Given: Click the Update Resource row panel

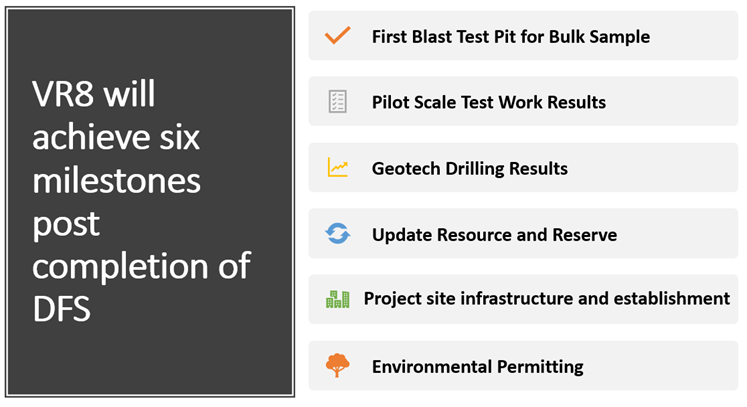Looking at the screenshot, I should point(523,234).
